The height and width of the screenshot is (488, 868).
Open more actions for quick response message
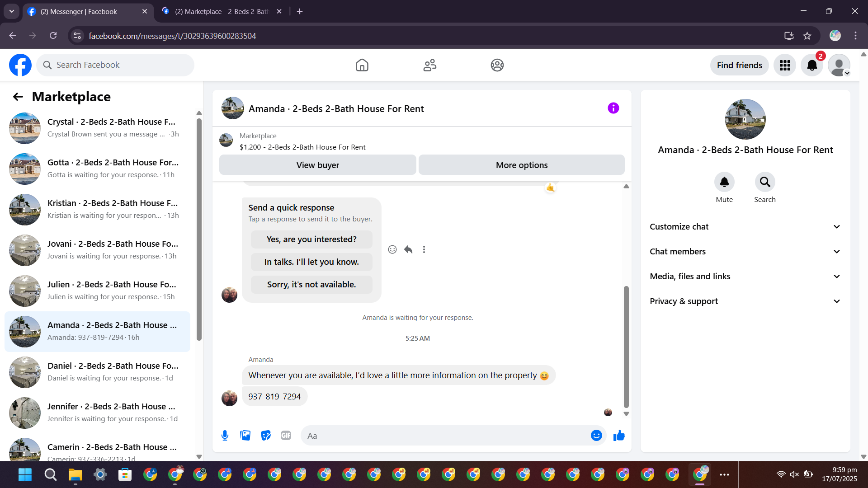click(424, 249)
